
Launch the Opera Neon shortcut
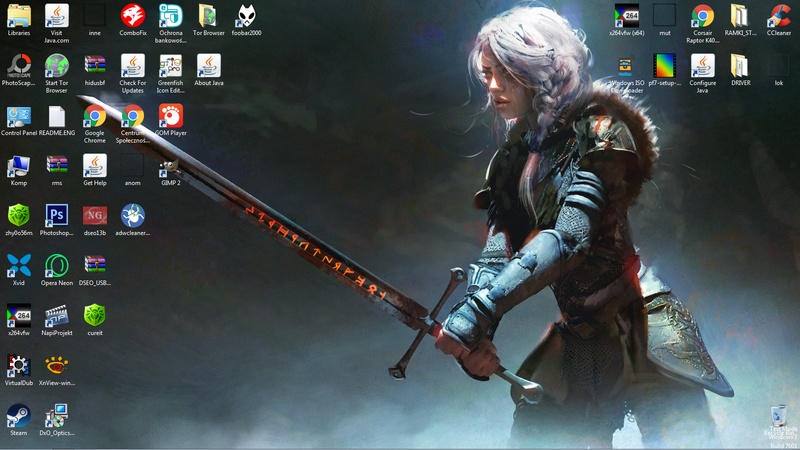coord(57,266)
